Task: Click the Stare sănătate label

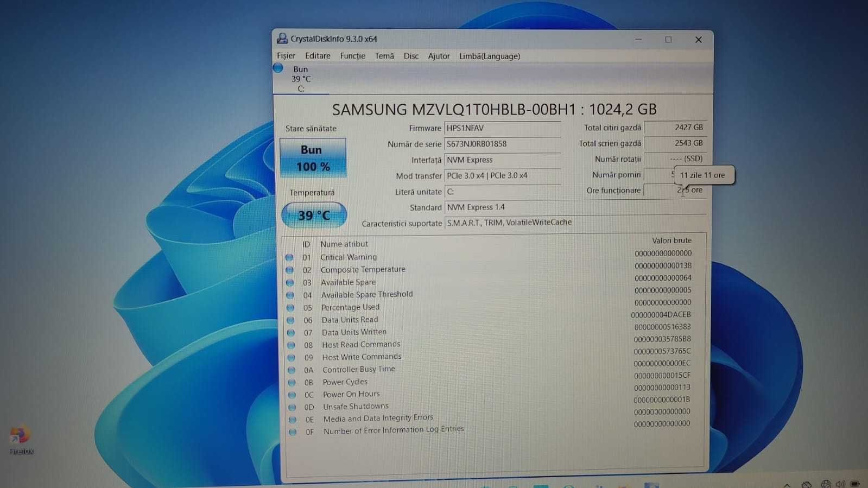Action: 311,129
